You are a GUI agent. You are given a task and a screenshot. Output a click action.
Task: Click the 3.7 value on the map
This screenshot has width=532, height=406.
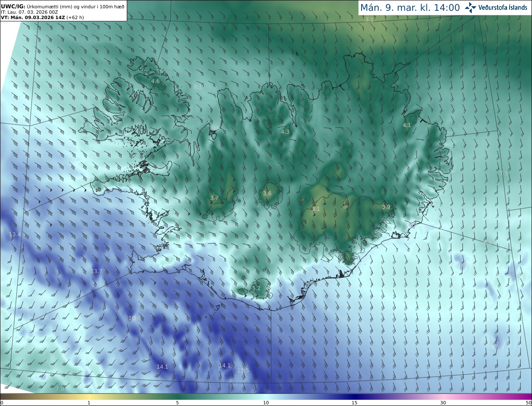click(214, 198)
